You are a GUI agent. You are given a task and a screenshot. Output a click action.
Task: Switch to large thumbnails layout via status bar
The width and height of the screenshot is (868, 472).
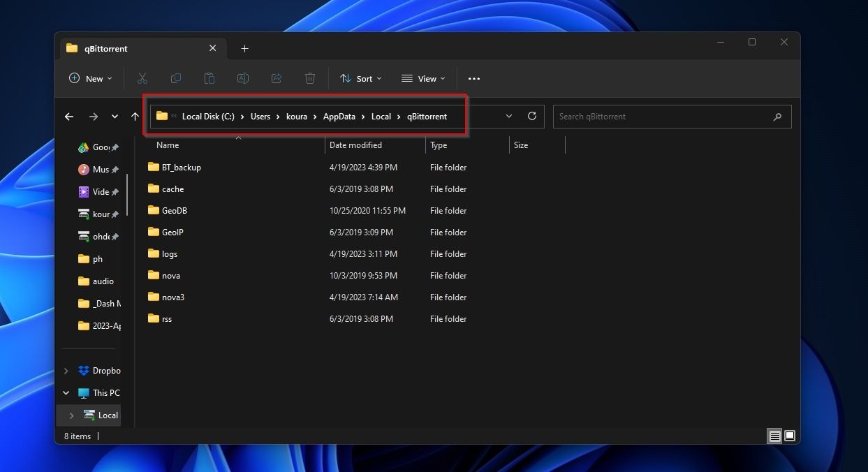click(790, 436)
